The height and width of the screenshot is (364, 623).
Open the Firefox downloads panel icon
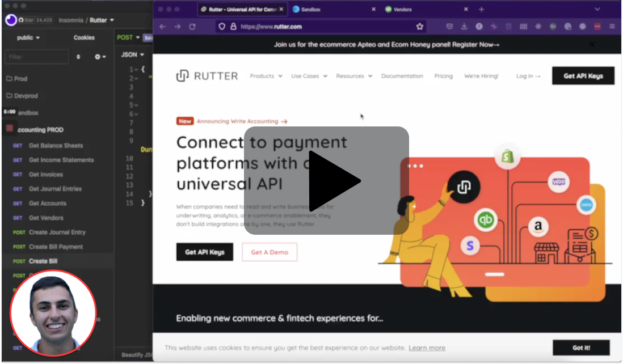(464, 26)
